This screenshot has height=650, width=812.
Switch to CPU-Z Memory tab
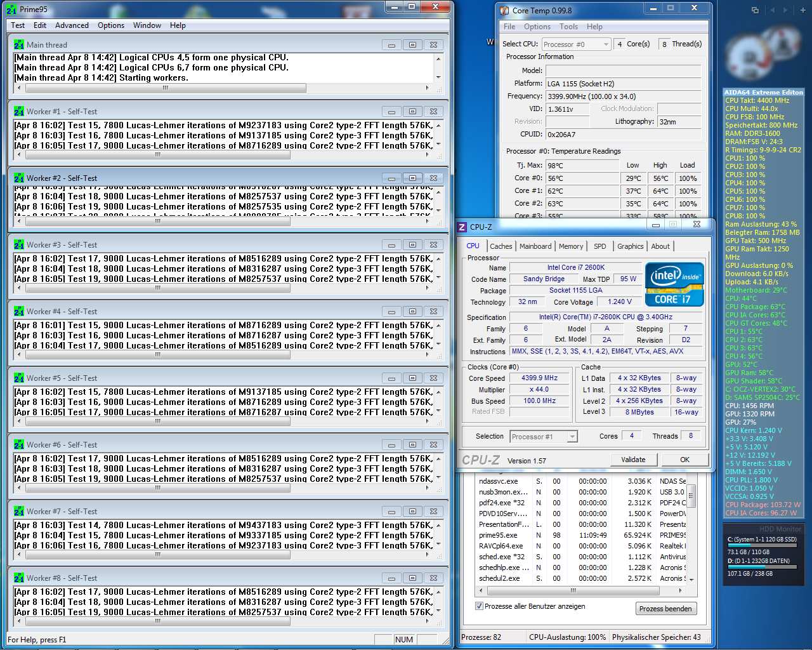tap(571, 246)
